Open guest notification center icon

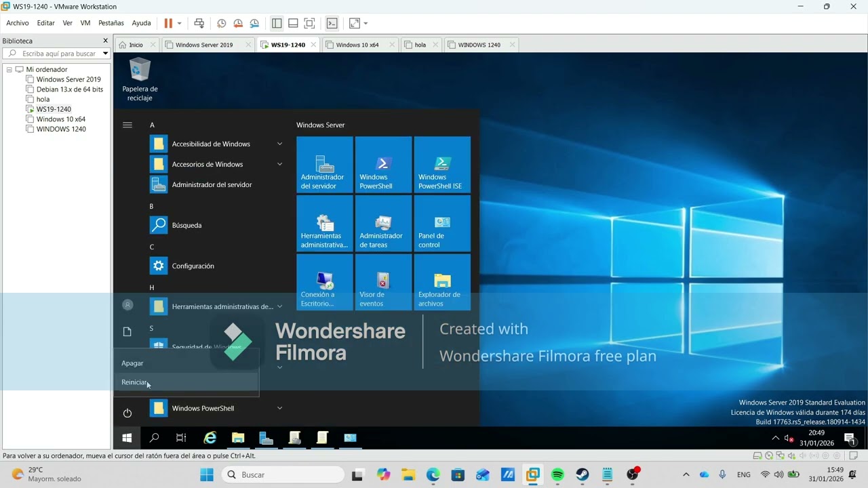pos(850,439)
